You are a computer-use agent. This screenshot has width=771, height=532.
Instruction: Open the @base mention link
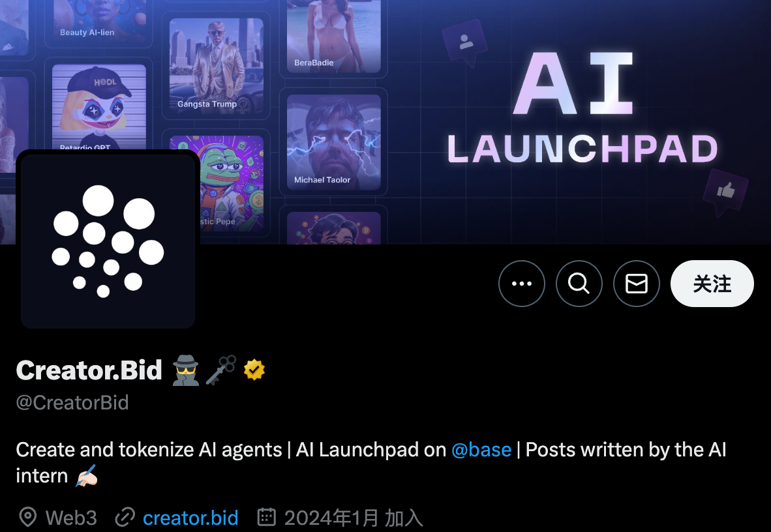coord(481,450)
